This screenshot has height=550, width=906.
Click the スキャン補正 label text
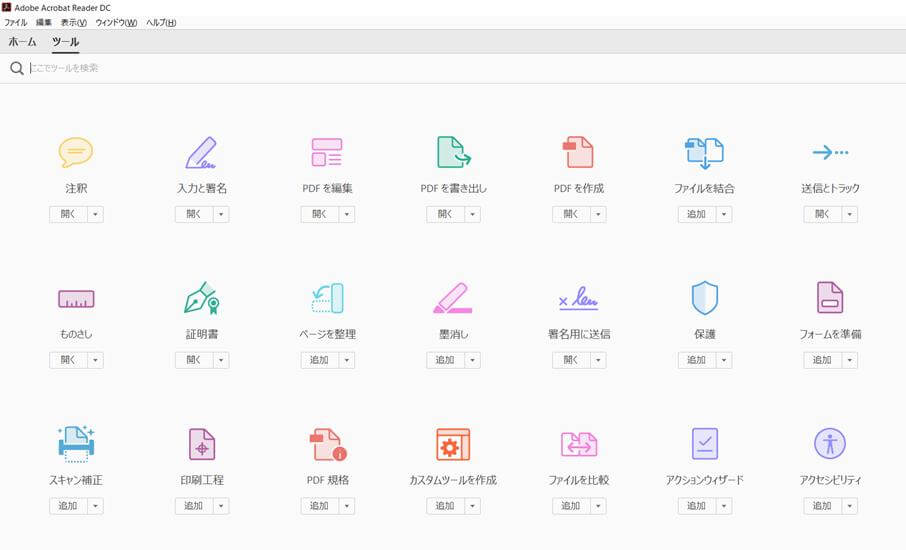pyautogui.click(x=76, y=480)
